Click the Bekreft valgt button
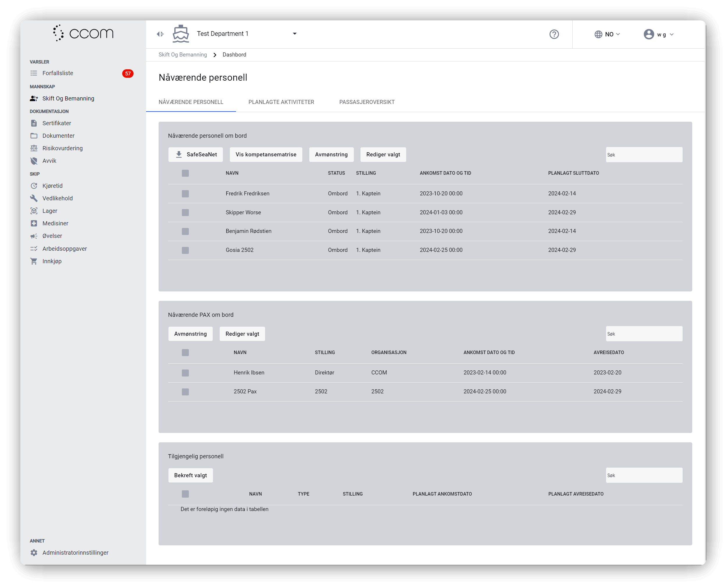 [191, 475]
